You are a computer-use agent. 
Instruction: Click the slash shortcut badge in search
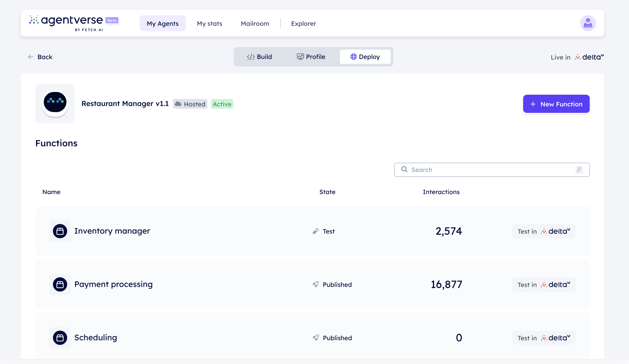click(x=579, y=170)
